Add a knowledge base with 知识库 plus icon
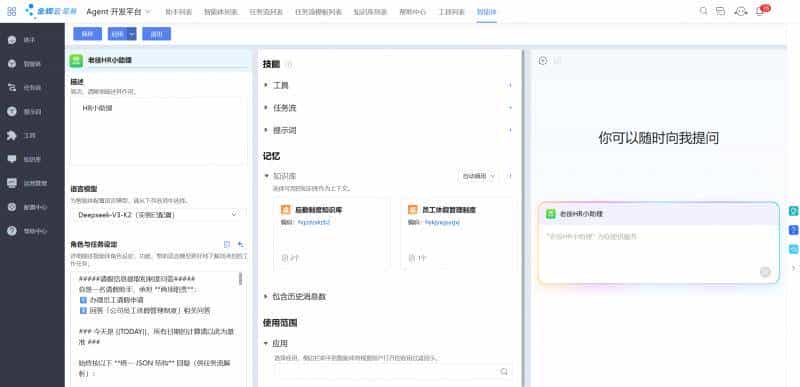This screenshot has height=387, width=800. (x=509, y=175)
